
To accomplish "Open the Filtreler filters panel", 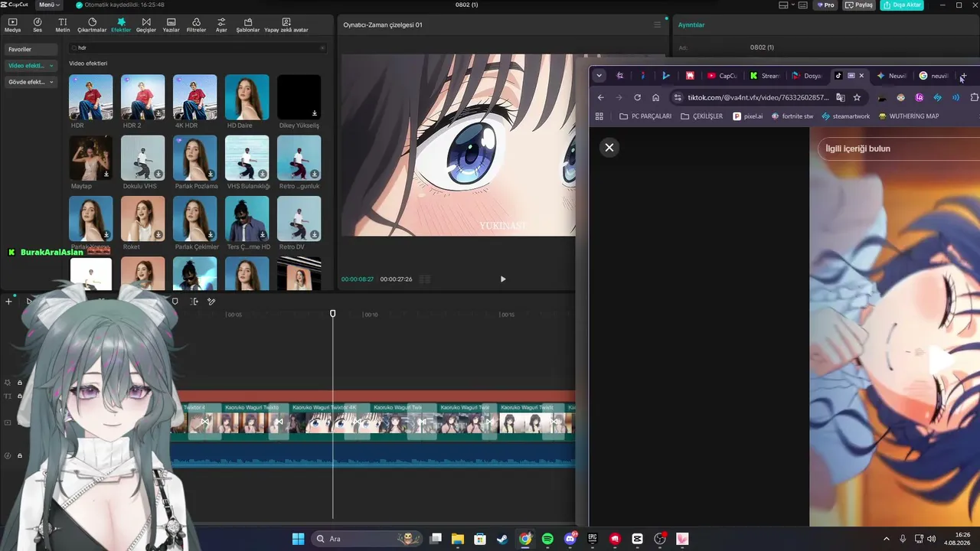I will (x=196, y=25).
